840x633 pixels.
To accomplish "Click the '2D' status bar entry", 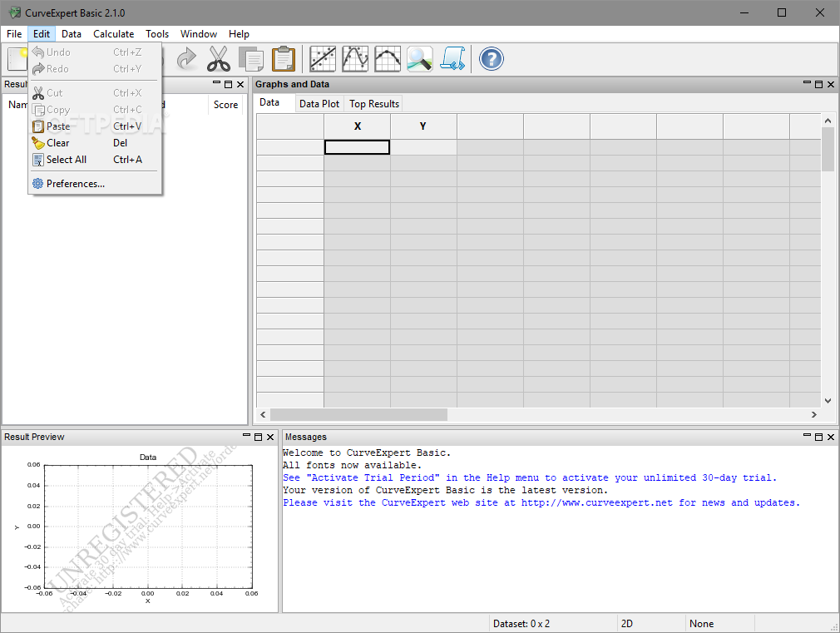I will (x=627, y=623).
